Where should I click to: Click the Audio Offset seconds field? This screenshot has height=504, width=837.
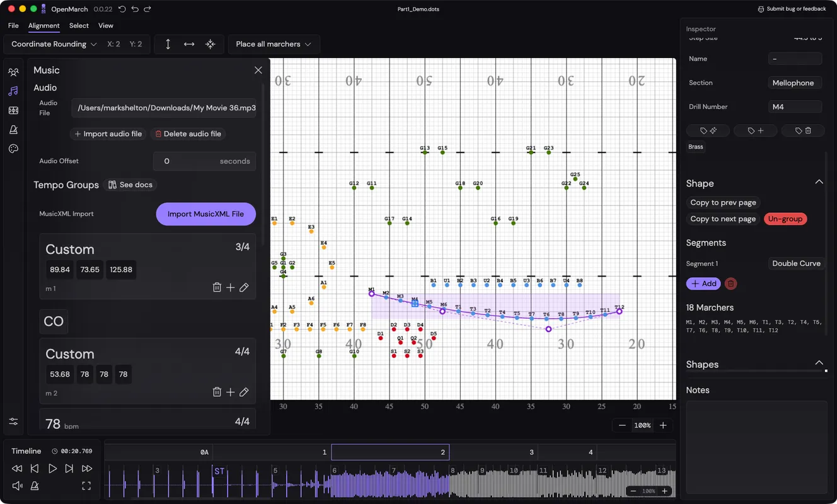pos(204,161)
